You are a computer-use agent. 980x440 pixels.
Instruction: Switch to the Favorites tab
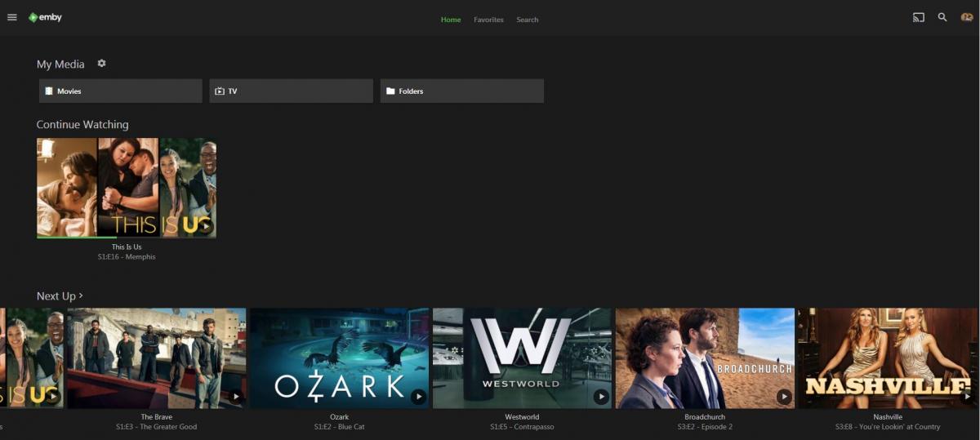click(488, 20)
